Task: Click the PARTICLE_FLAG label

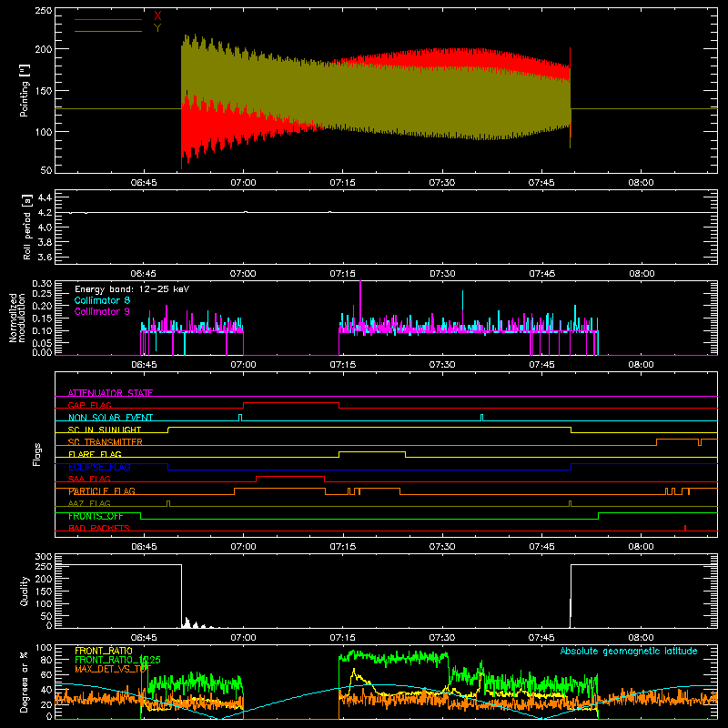Action: pyautogui.click(x=102, y=491)
